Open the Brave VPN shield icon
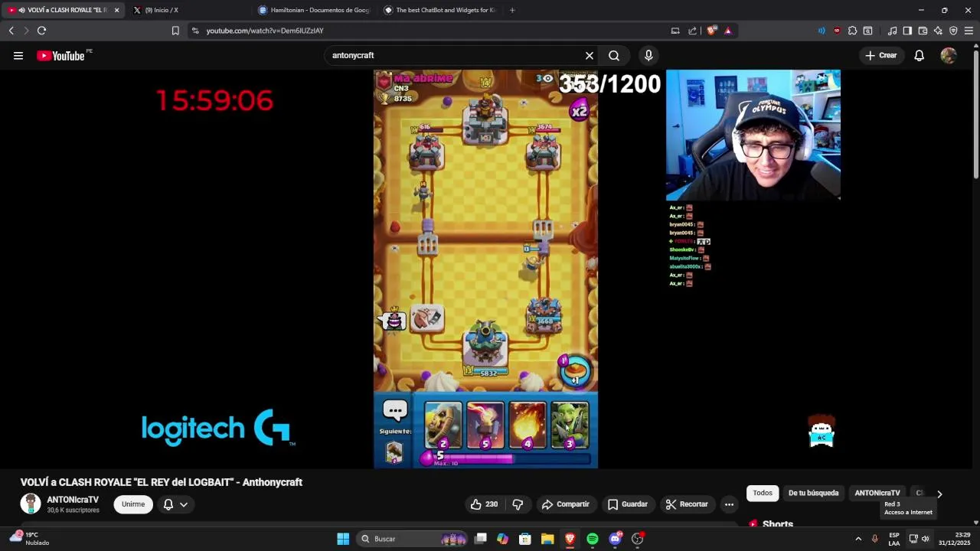Image resolution: width=980 pixels, height=551 pixels. tap(953, 31)
